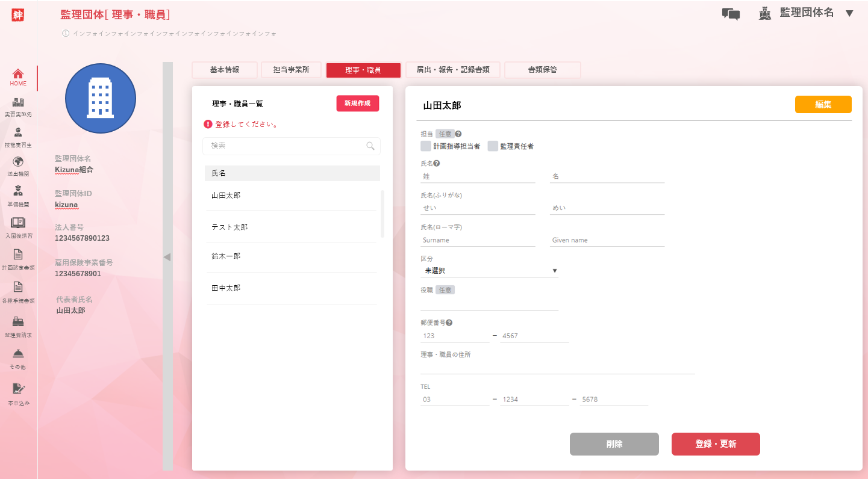Open the 届出・報告・記録書類 tab
The height and width of the screenshot is (479, 868).
pyautogui.click(x=453, y=70)
